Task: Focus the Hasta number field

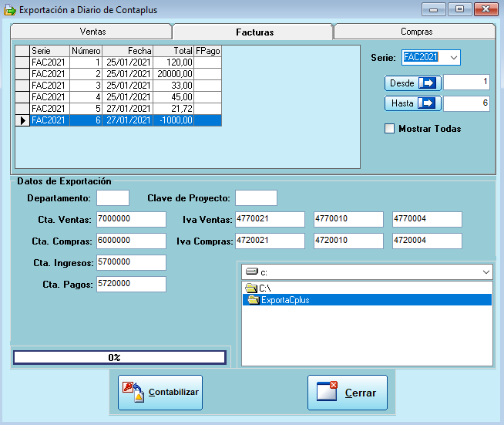Action: (466, 103)
